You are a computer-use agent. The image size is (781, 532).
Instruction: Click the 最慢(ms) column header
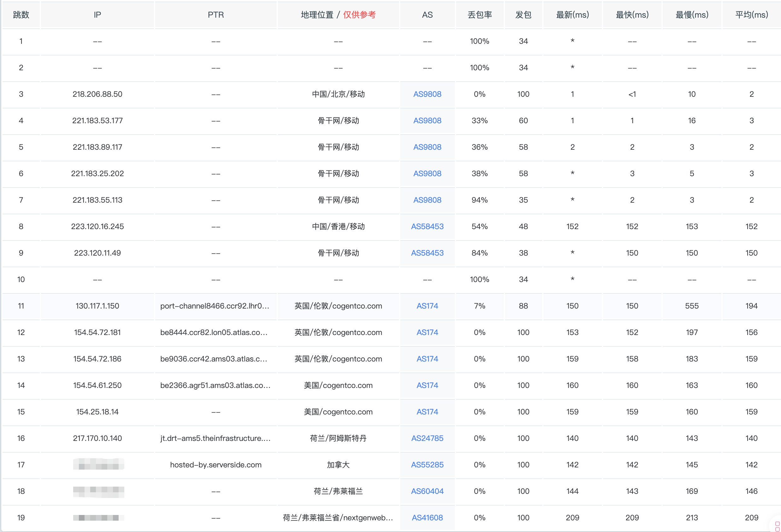point(692,15)
